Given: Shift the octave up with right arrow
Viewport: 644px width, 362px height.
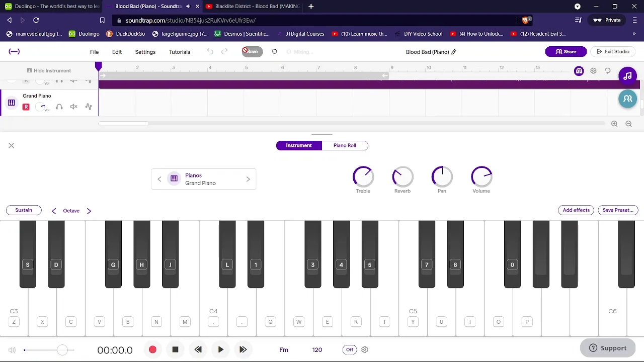Looking at the screenshot, I should (x=89, y=211).
